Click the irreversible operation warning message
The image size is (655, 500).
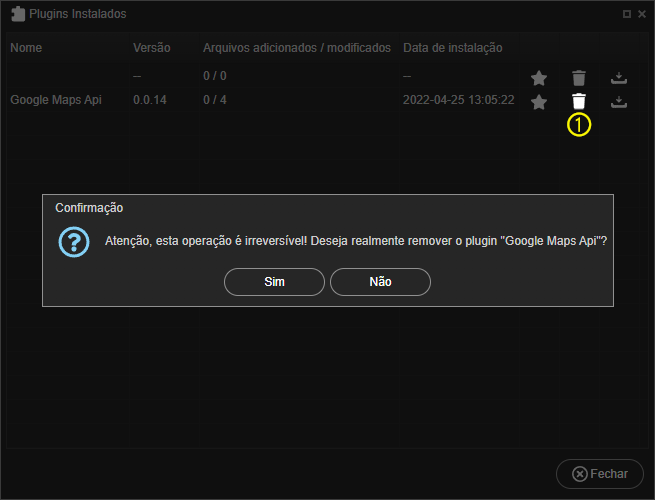point(355,241)
